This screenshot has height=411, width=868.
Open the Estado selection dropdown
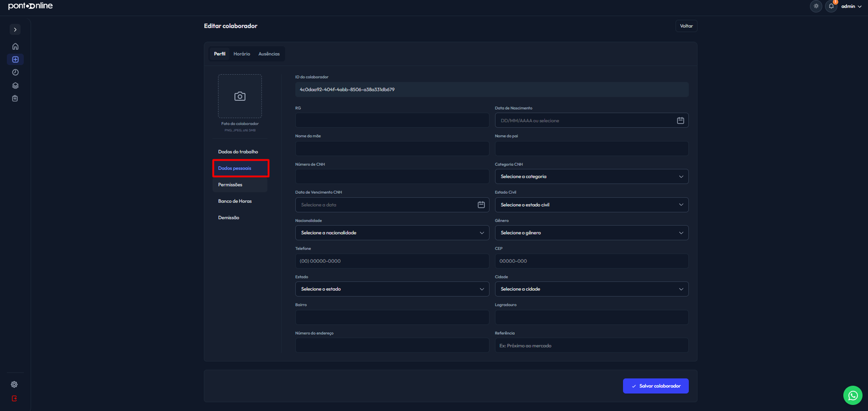[392, 289]
